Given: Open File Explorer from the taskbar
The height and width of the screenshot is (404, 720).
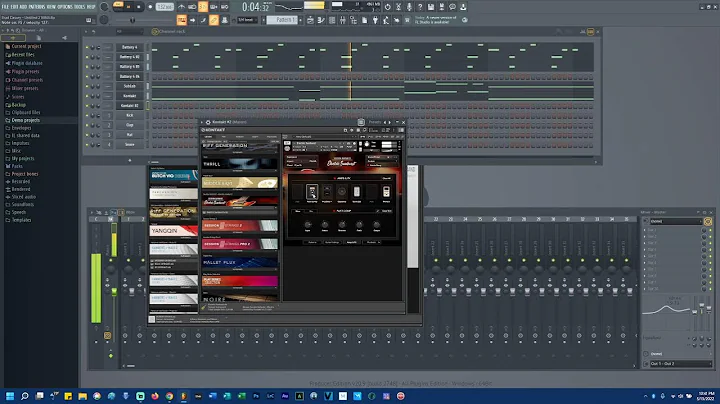Looking at the screenshot, I should click(x=83, y=396).
